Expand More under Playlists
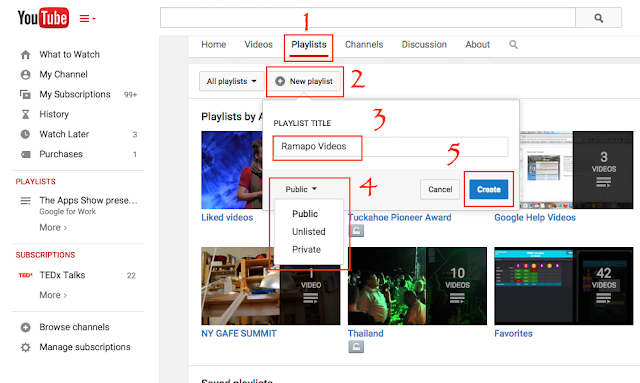 coord(53,227)
